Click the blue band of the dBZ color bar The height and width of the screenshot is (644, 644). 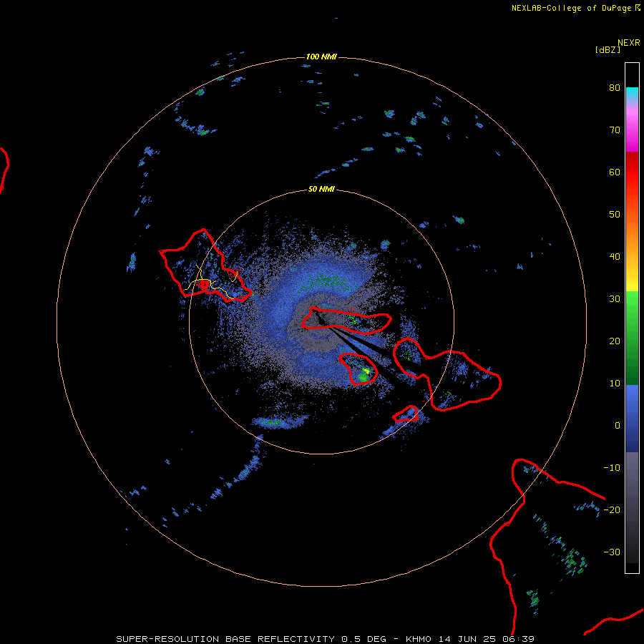coord(632,419)
